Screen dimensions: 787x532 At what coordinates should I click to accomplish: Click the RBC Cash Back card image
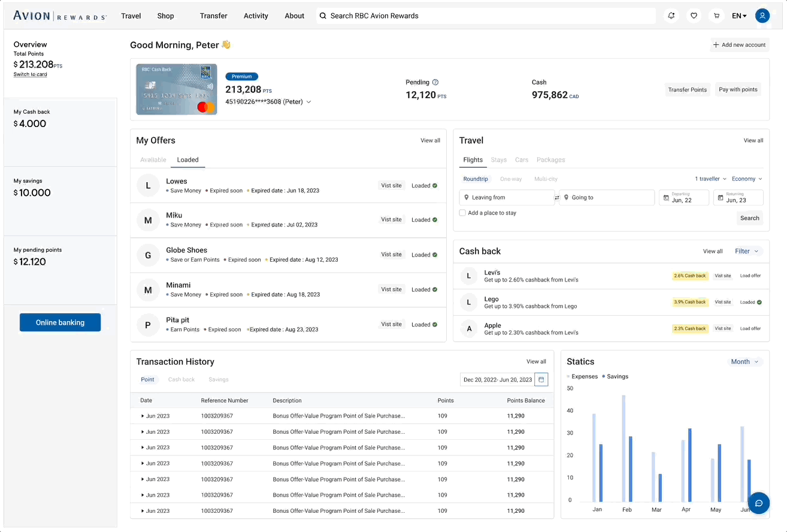(177, 89)
